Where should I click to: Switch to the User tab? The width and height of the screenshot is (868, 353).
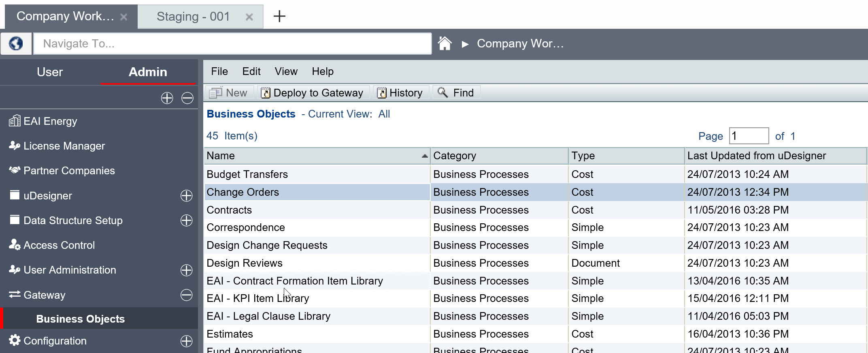coord(50,72)
